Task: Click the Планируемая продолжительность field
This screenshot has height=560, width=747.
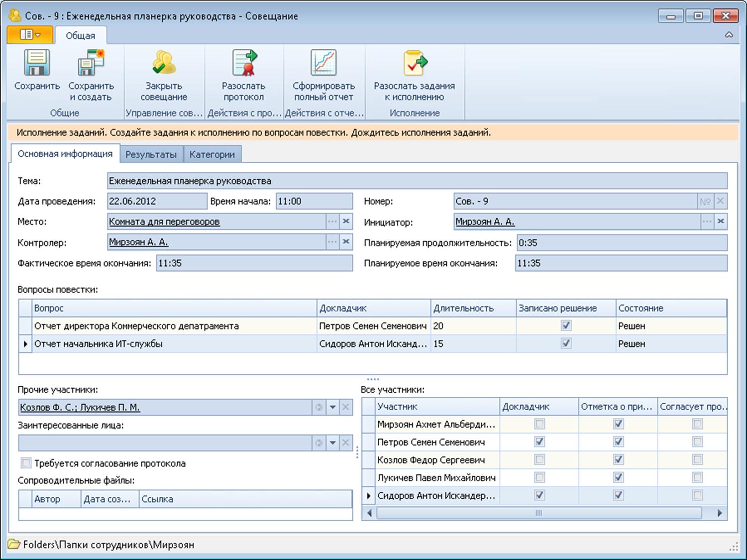Action: pyautogui.click(x=622, y=243)
